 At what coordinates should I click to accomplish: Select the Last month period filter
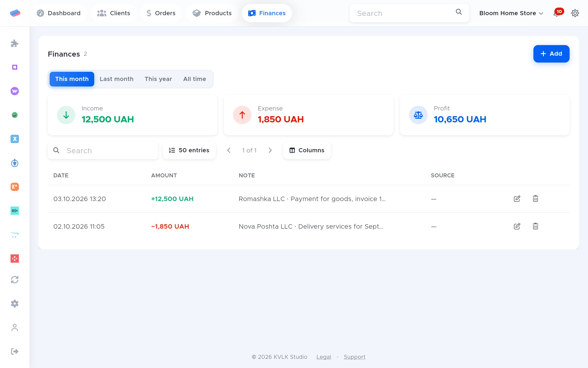click(x=116, y=79)
